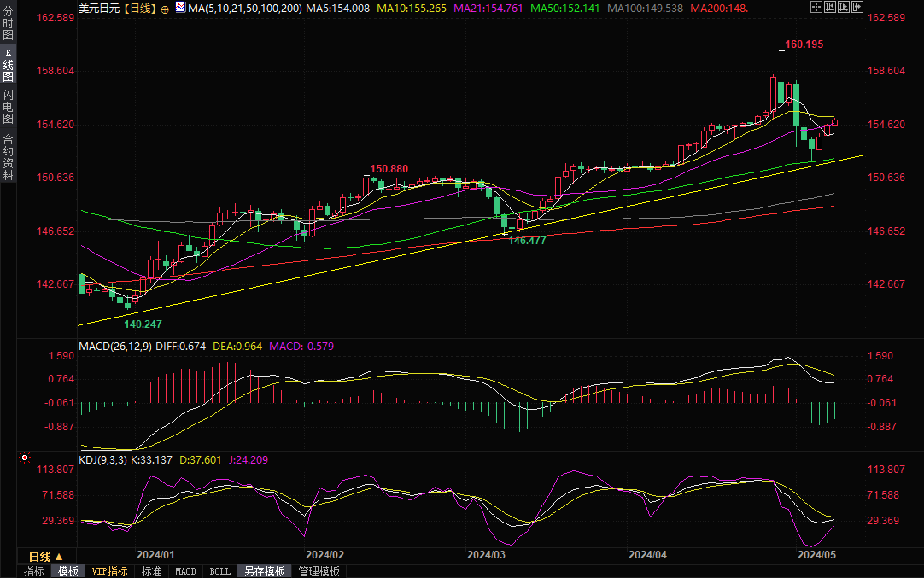Click the circled plus icon beside 日线

click(165, 9)
